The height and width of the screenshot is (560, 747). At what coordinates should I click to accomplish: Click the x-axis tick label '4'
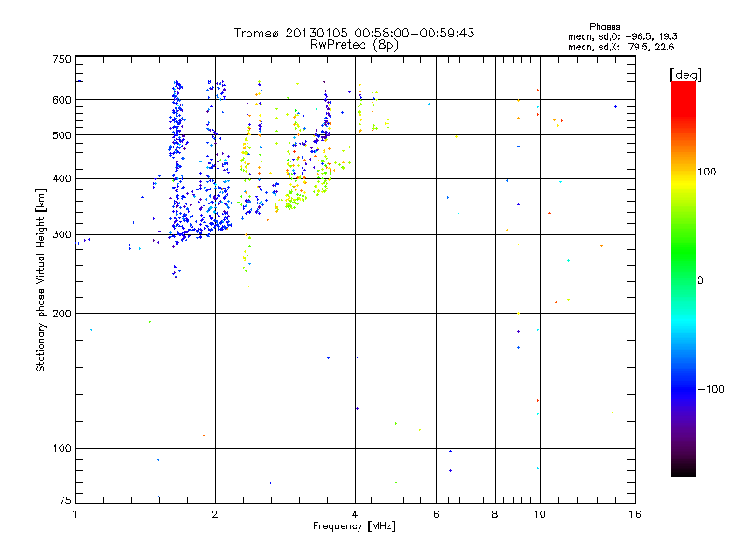(355, 514)
